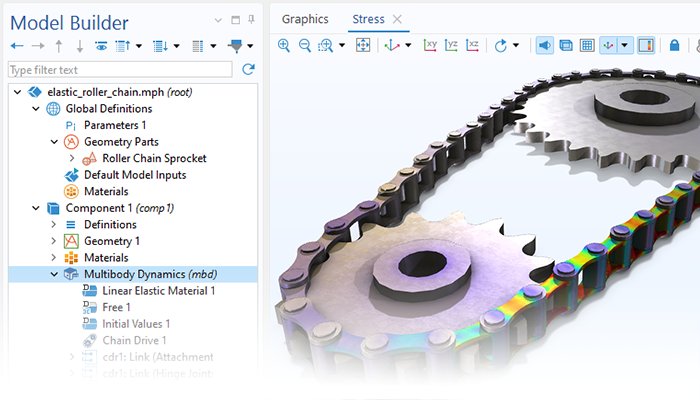Click the Expand All tree icon
The image size is (700, 400).
point(160,46)
